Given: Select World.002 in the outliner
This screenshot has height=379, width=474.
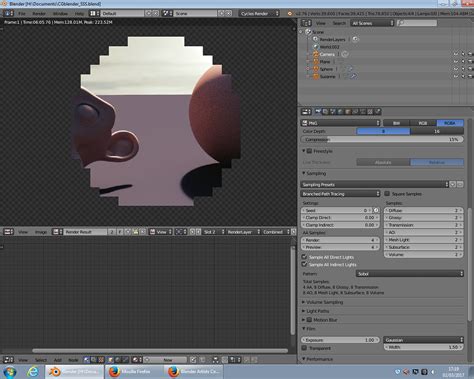Looking at the screenshot, I should pyautogui.click(x=329, y=47).
